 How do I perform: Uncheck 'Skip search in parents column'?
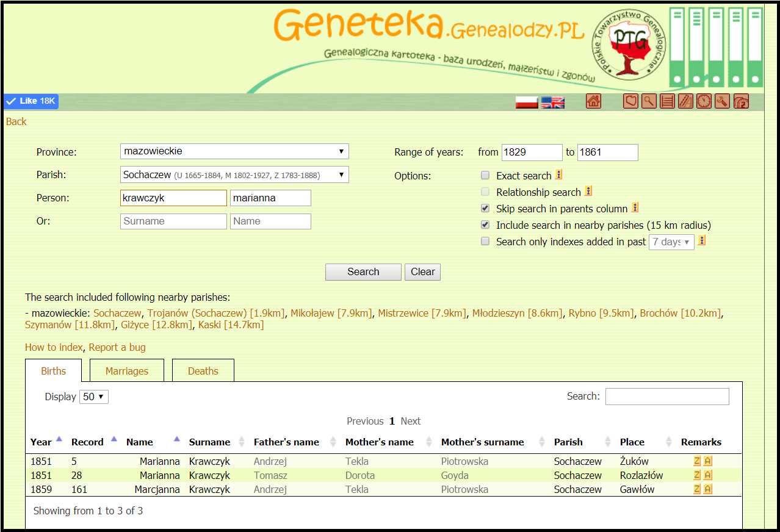point(485,208)
